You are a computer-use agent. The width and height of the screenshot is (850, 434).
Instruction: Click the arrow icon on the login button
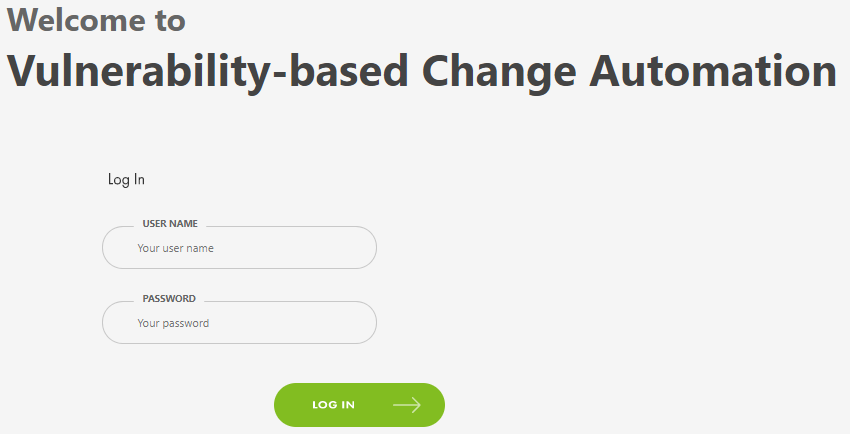406,405
